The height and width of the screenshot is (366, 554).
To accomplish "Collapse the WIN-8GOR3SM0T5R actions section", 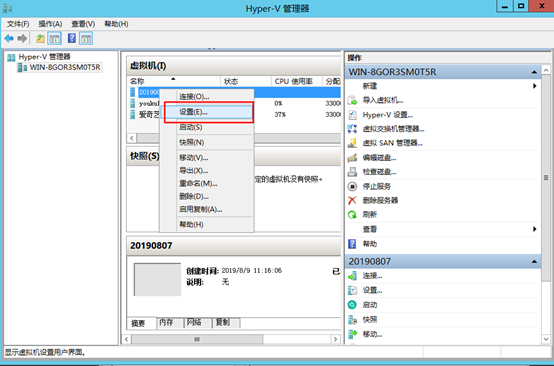I will pos(534,72).
